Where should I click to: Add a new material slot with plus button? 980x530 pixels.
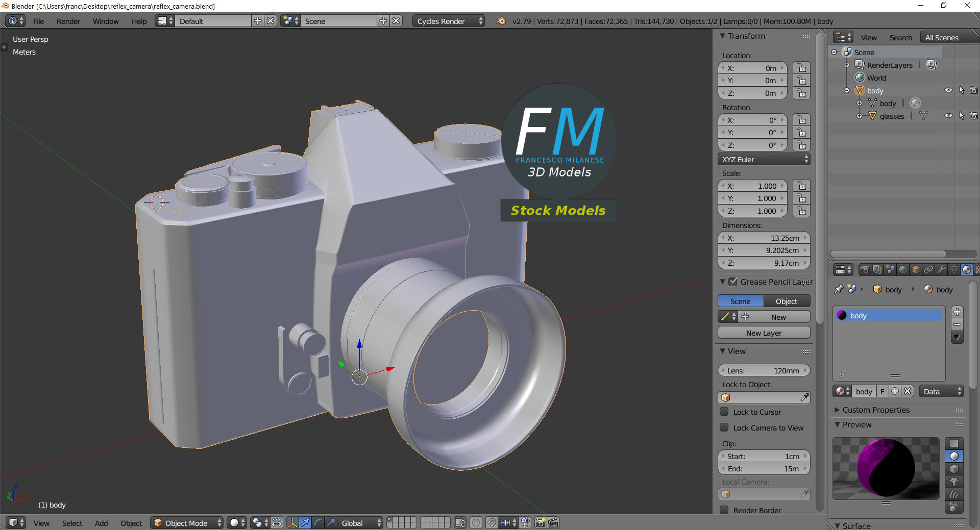[x=957, y=312]
